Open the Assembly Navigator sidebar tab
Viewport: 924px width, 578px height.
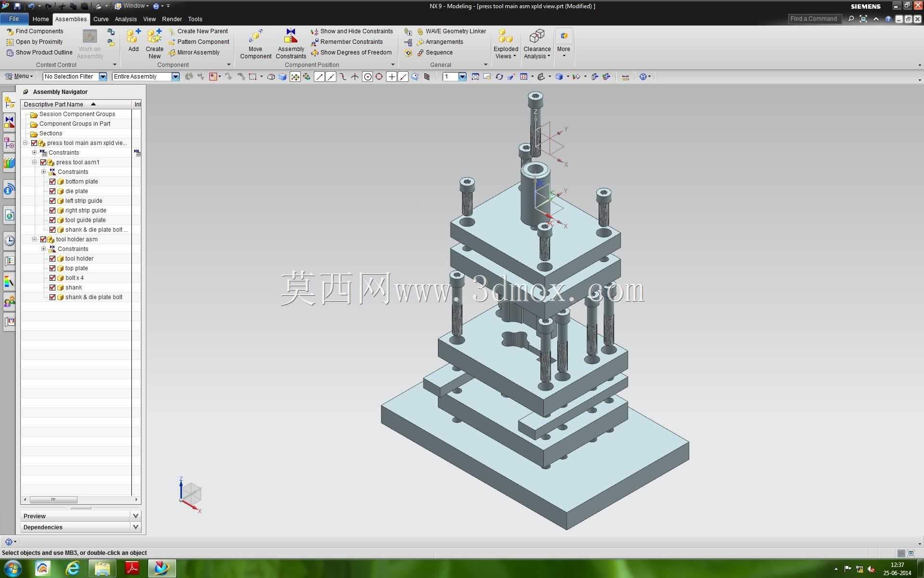(9, 102)
